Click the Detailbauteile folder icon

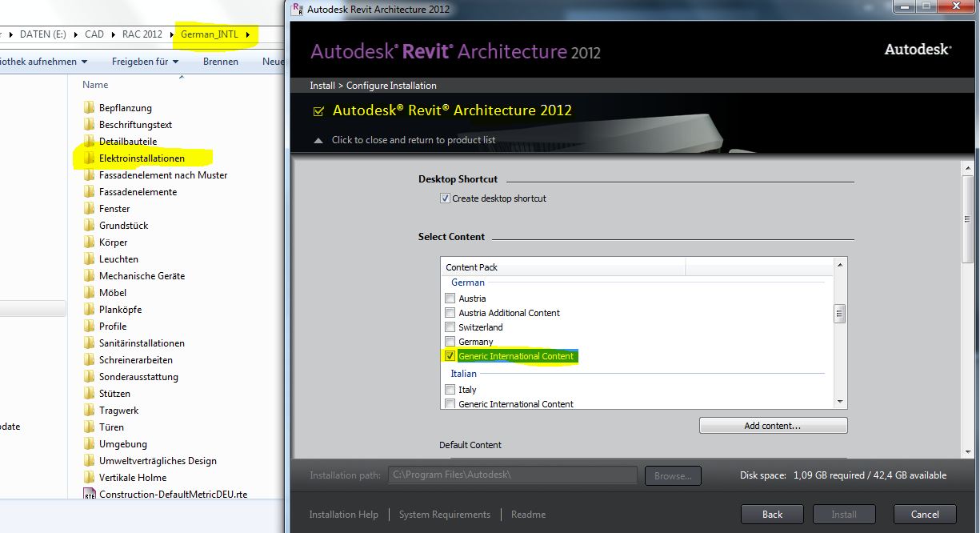coord(89,142)
